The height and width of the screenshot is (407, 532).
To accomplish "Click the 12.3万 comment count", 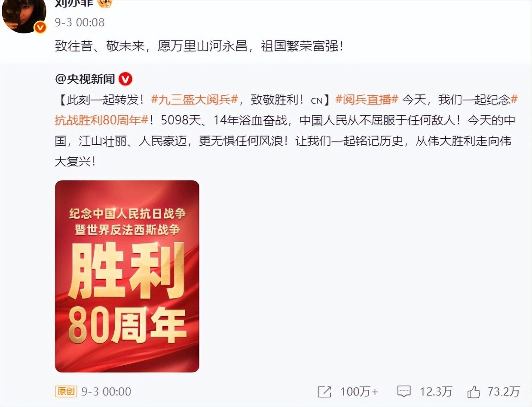I will pos(436,392).
